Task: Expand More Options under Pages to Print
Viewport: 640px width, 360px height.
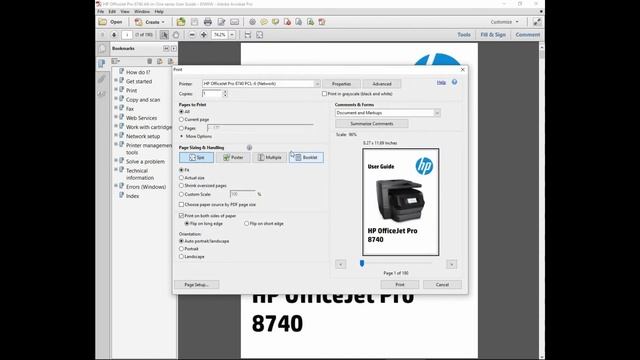Action: click(x=196, y=136)
